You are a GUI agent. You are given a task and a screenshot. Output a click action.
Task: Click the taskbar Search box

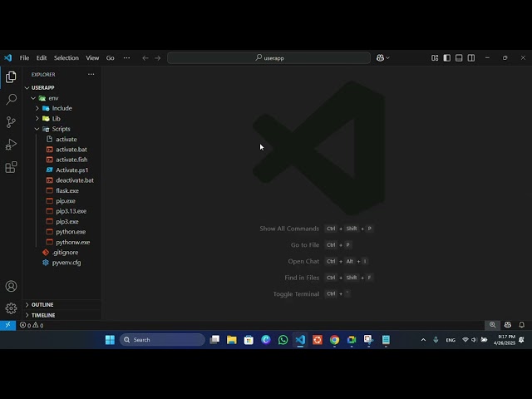click(x=163, y=340)
